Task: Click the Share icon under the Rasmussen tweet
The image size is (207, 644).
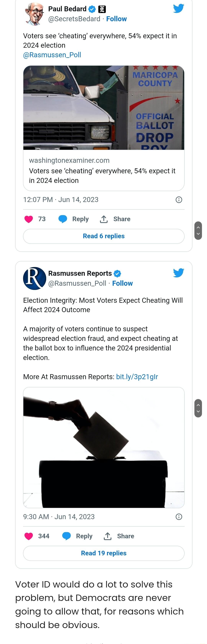Action: 108,536
